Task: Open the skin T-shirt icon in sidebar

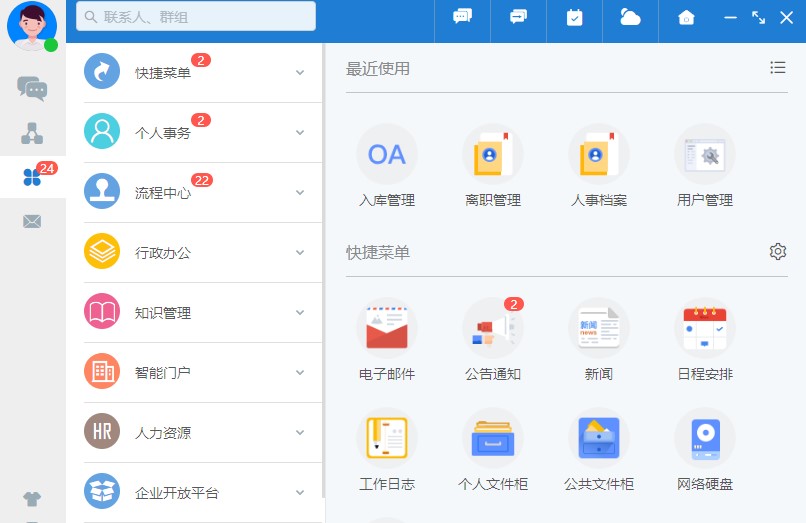Action: pyautogui.click(x=32, y=498)
